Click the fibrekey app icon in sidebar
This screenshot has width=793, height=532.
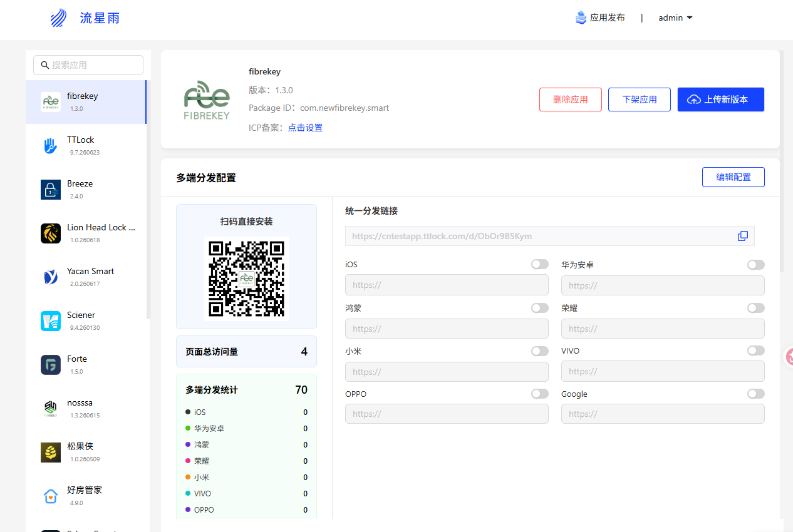pos(51,102)
